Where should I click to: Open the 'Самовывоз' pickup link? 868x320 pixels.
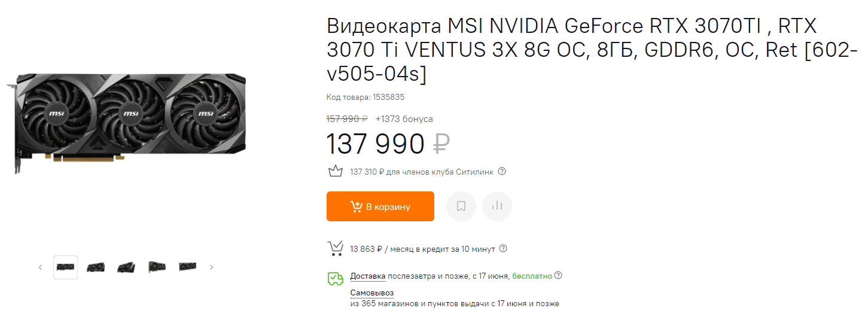click(x=372, y=292)
